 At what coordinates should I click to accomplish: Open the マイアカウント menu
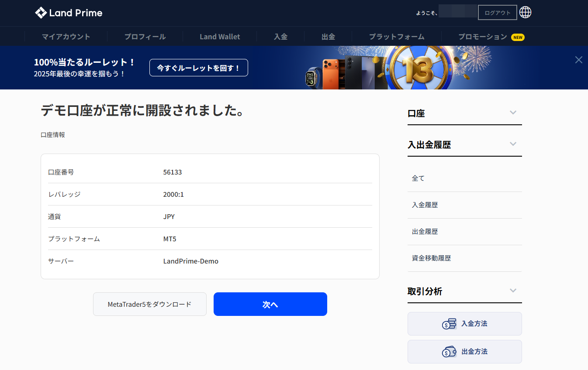point(66,37)
